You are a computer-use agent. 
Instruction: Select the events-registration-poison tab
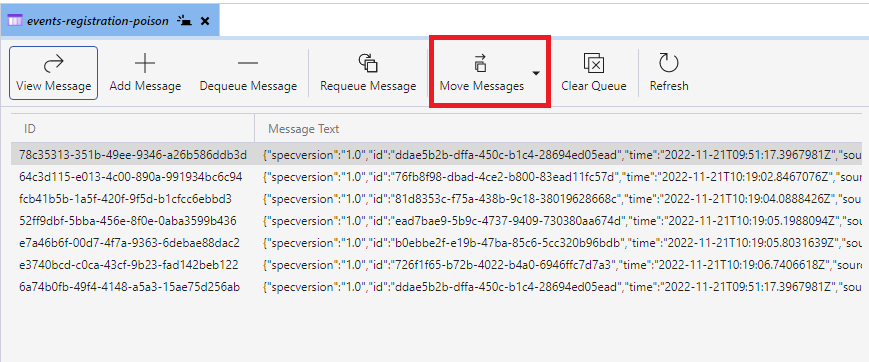pos(110,21)
